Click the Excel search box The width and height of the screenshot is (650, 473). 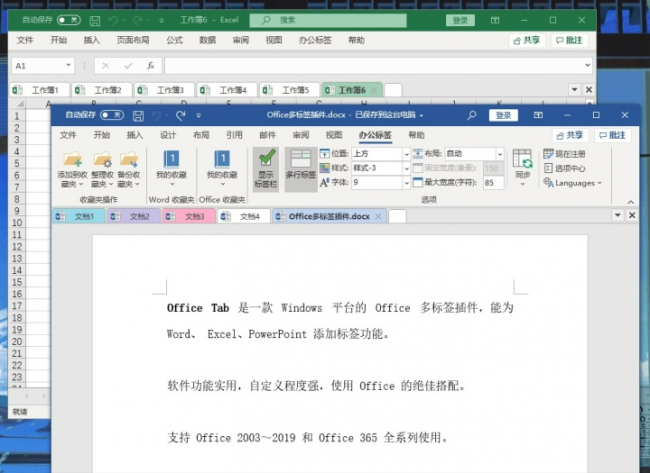pos(328,20)
